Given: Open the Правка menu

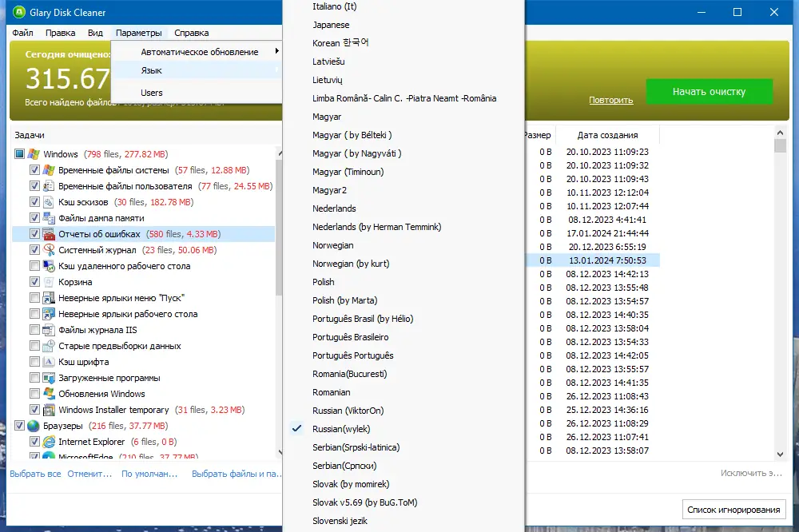Looking at the screenshot, I should [x=60, y=33].
